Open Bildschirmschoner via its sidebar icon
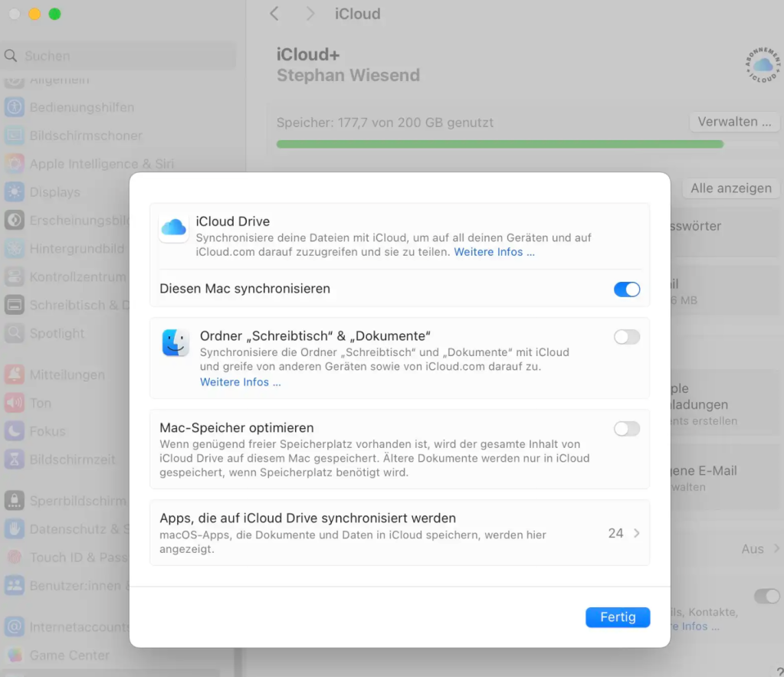Viewport: 784px width, 677px height. pyautogui.click(x=15, y=136)
